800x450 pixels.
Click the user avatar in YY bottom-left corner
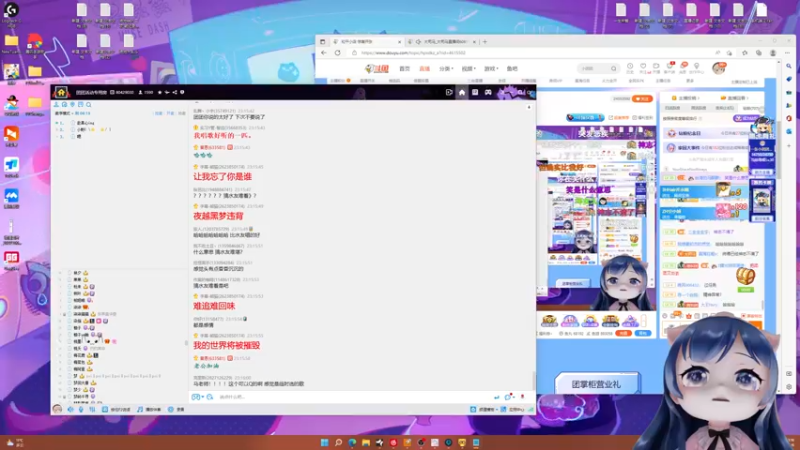[57, 409]
